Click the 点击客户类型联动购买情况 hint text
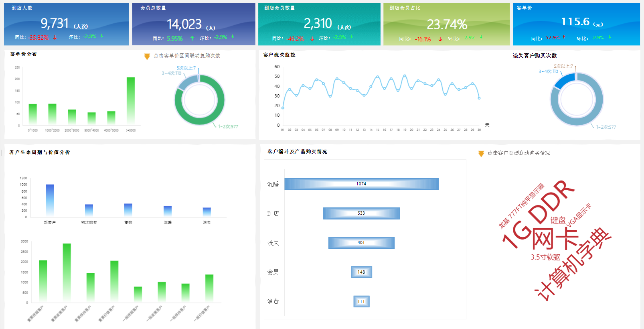The image size is (644, 329). coord(519,153)
